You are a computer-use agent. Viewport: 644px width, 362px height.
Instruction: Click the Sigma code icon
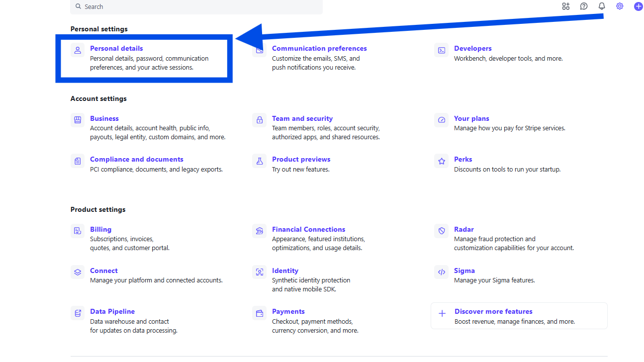[x=441, y=272]
